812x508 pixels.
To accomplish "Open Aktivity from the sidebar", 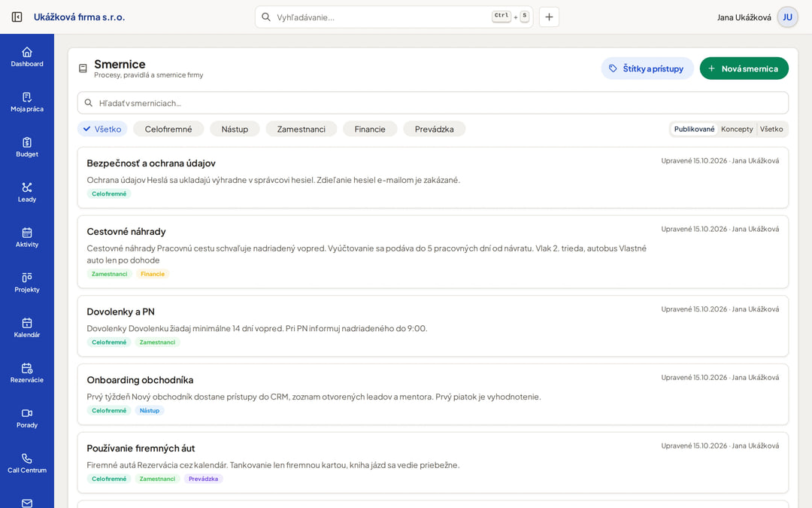I will pos(27,237).
